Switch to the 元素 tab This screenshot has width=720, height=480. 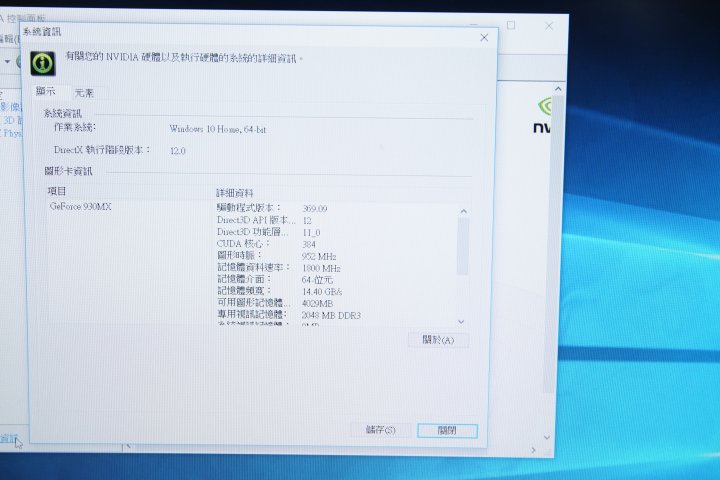click(84, 93)
